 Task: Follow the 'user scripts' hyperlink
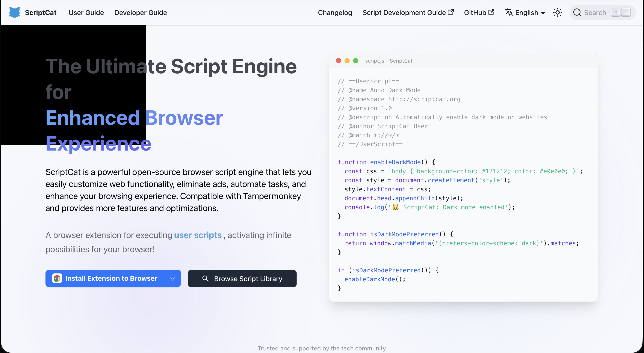(x=198, y=235)
